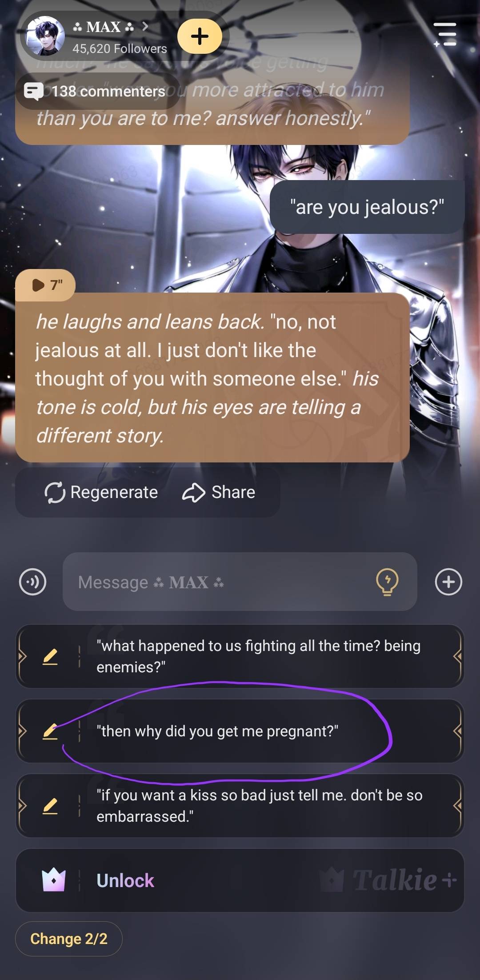Open the plus attachments icon by input
Viewport: 480px width, 980px height.
pyautogui.click(x=448, y=582)
